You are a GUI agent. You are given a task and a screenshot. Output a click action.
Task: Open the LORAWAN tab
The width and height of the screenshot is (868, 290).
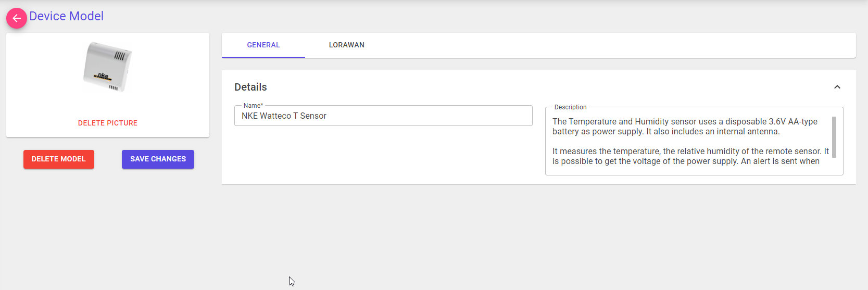(x=346, y=45)
